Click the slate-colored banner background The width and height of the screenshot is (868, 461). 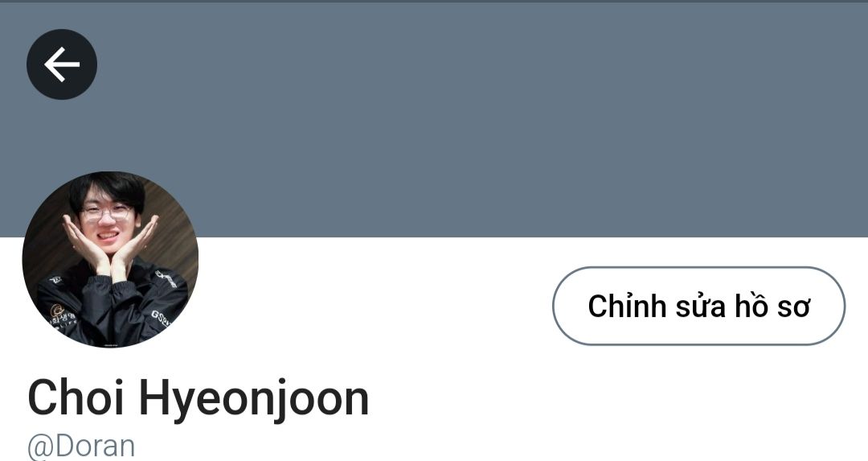(434, 120)
